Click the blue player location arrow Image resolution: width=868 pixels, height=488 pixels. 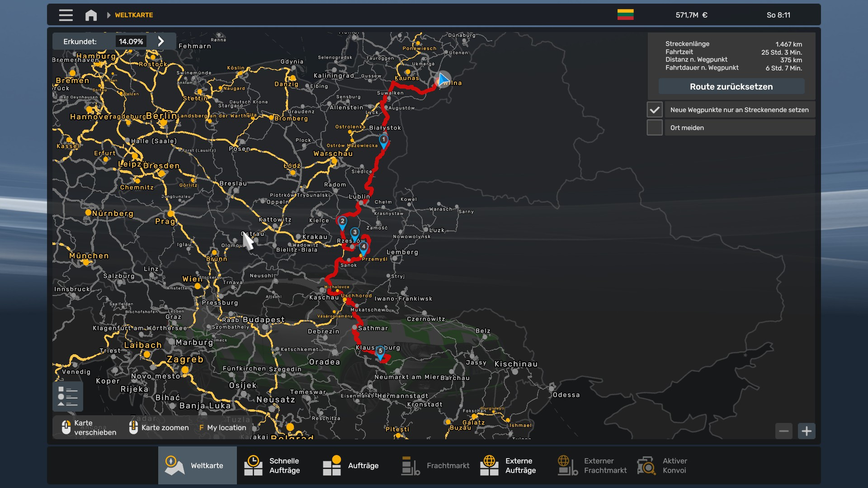click(x=443, y=80)
